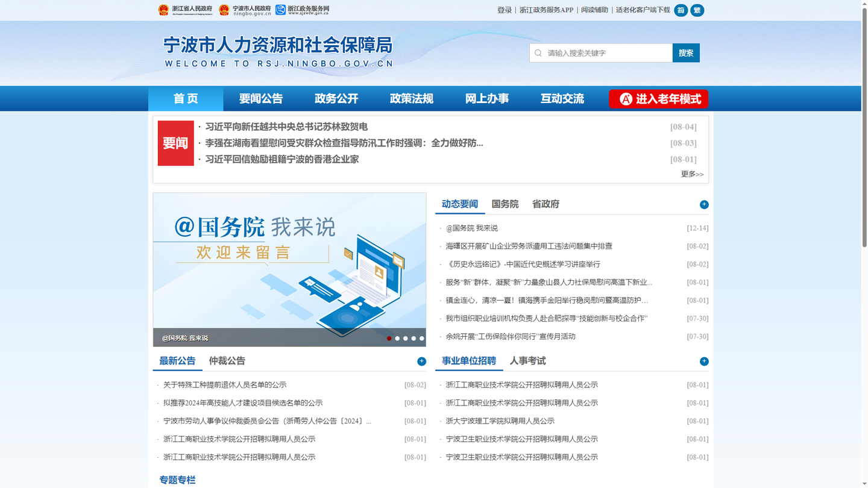Open news item @国务院 我来说 in list

472,228
